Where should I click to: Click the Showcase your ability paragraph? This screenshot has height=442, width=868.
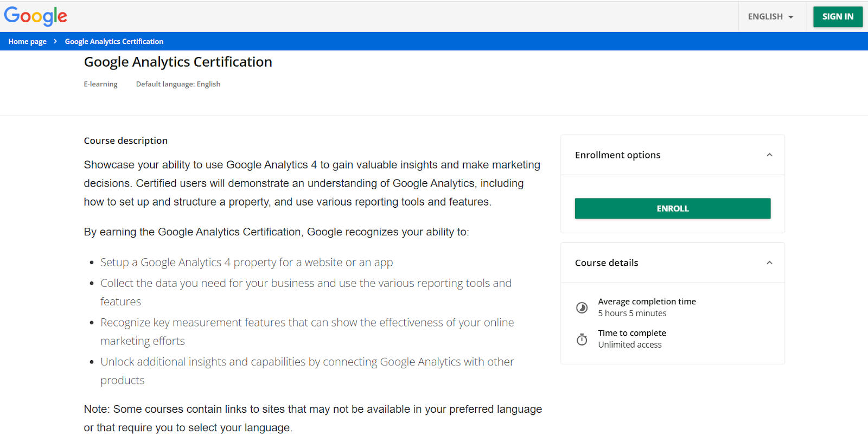tap(312, 183)
